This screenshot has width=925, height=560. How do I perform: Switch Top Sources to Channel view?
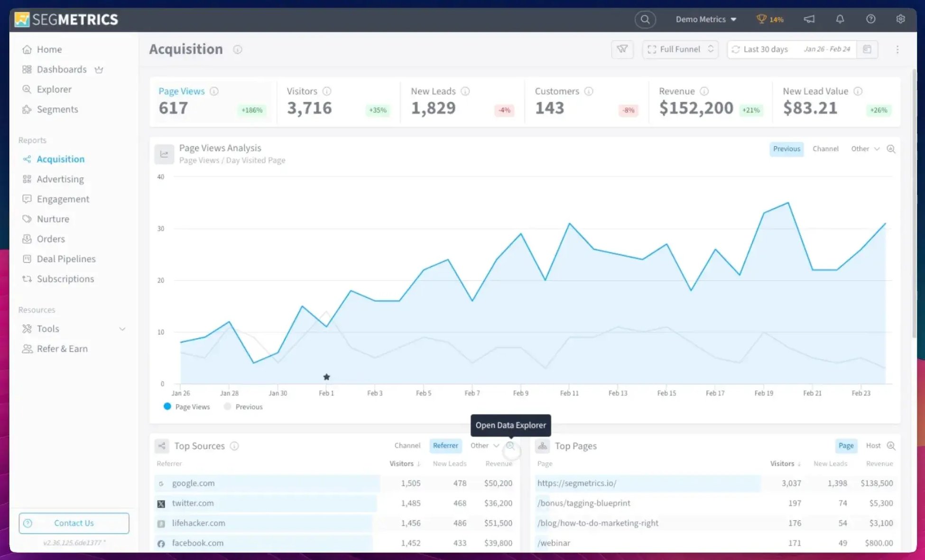pos(407,446)
